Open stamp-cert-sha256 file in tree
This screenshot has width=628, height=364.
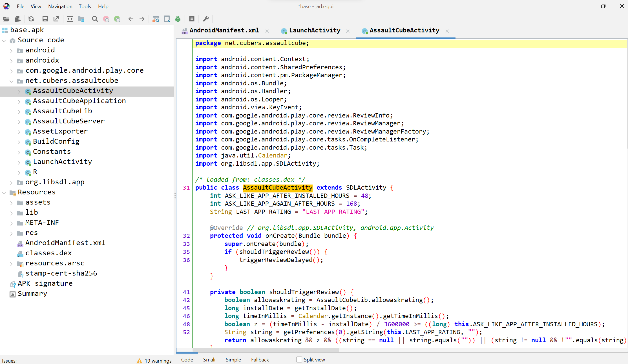(61, 273)
